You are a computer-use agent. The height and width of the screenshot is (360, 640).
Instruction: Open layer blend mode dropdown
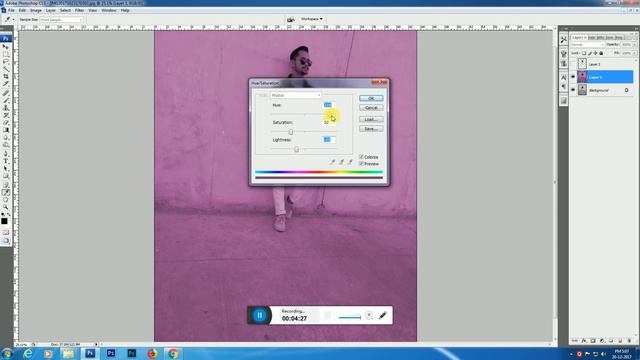click(x=588, y=44)
